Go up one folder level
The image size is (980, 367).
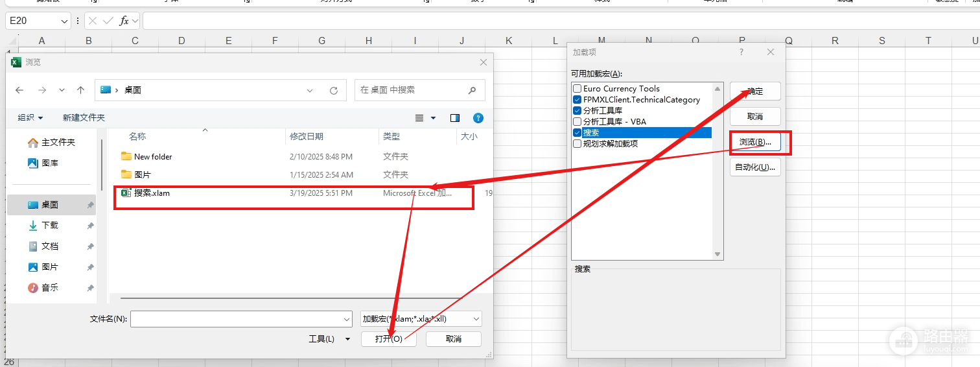(x=80, y=90)
